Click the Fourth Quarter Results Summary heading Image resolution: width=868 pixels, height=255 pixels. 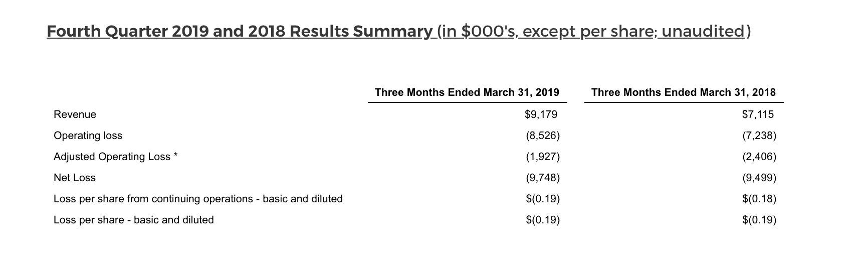click(239, 32)
